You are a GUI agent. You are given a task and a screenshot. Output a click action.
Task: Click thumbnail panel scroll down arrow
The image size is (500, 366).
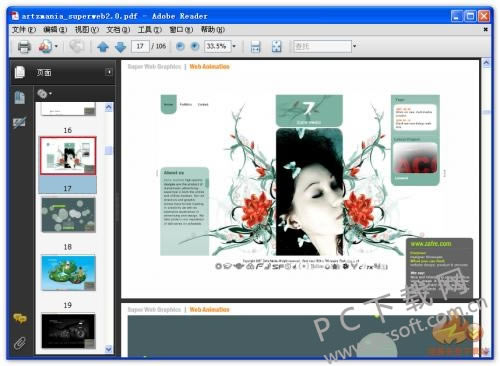(x=109, y=349)
